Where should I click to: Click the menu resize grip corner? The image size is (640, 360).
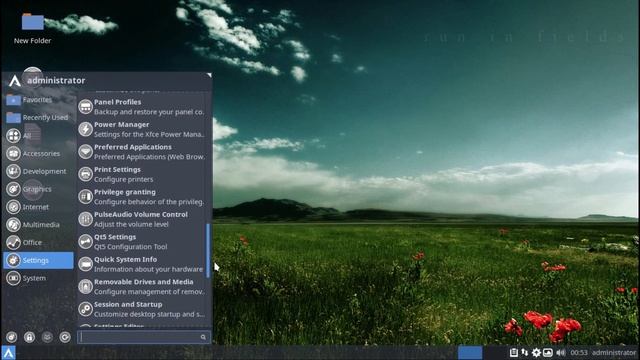pyautogui.click(x=209, y=75)
